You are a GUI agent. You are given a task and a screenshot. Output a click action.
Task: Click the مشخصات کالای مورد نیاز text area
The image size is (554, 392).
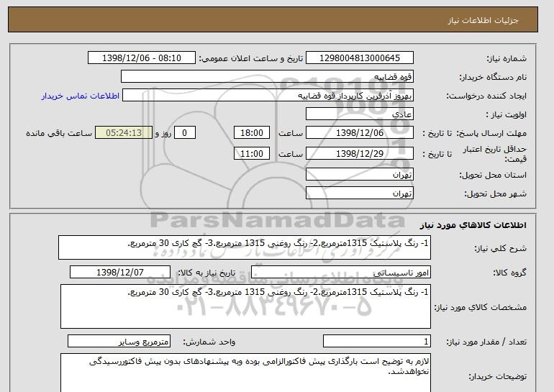[245, 306]
